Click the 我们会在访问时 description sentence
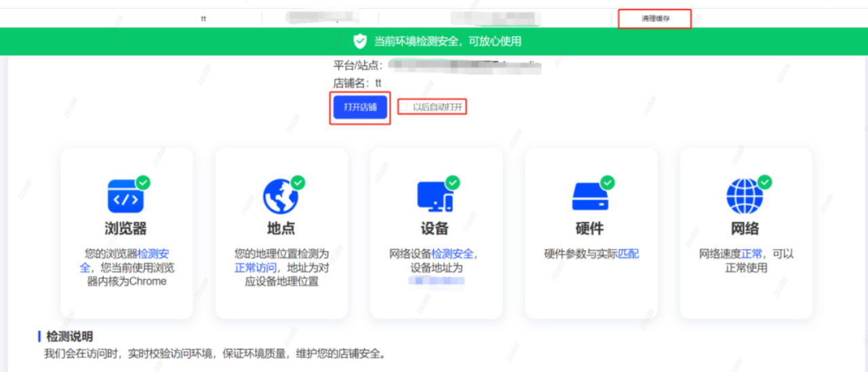The width and height of the screenshot is (868, 372). click(x=215, y=354)
